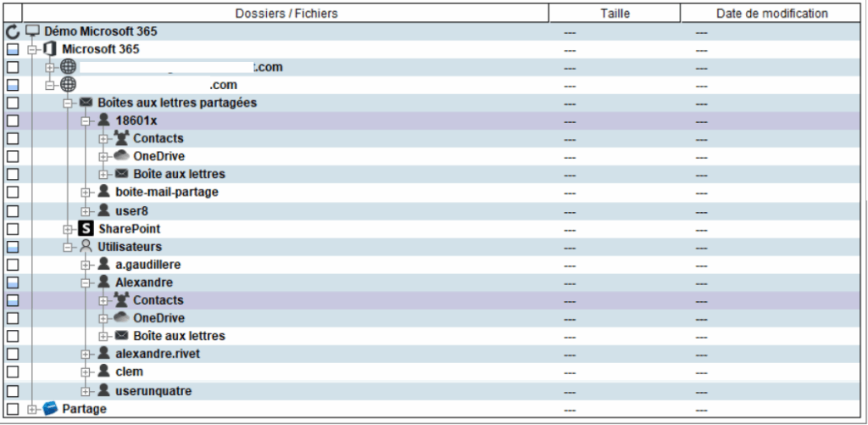868x425 pixels.
Task: Select the Partage label
Action: tap(84, 409)
